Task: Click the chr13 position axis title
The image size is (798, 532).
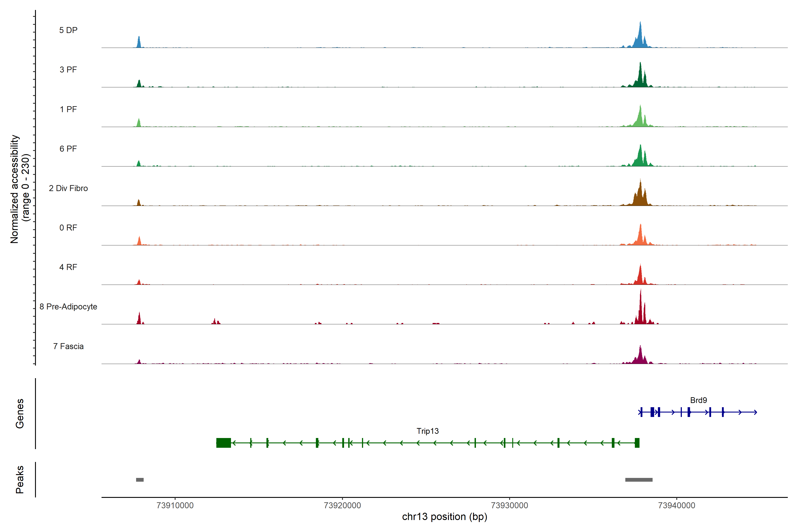Action: pos(444,517)
